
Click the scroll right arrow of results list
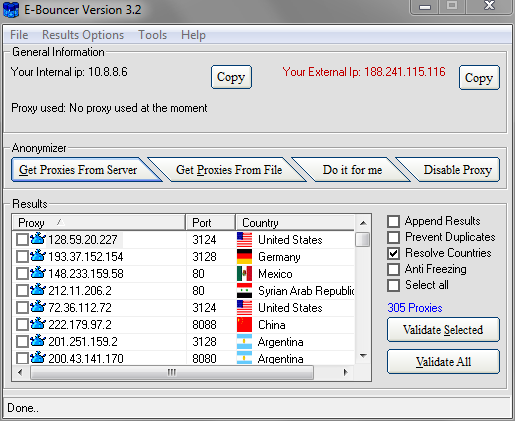pos(346,372)
